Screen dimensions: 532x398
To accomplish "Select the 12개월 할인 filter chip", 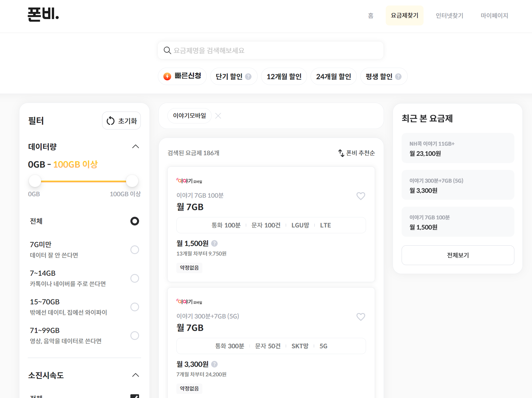I will pos(284,76).
